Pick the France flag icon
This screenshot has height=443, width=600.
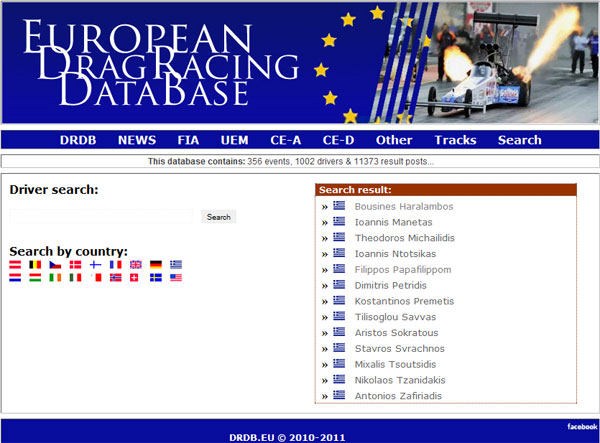(116, 264)
